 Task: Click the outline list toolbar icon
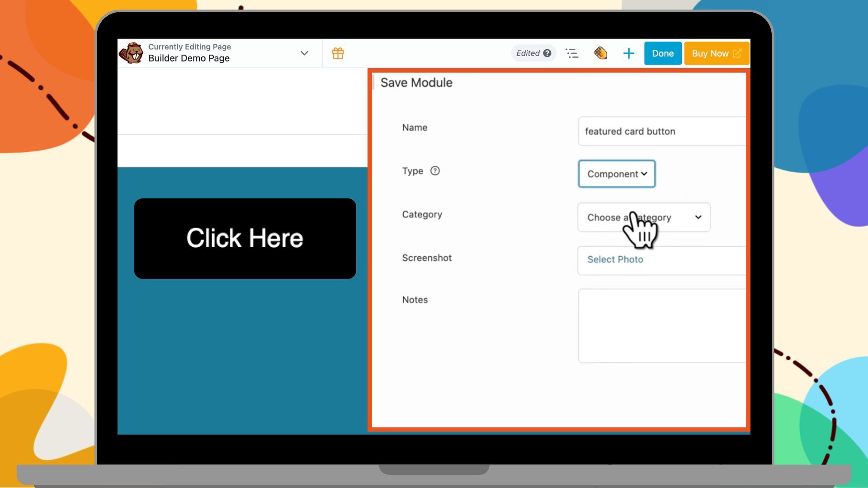pos(572,53)
